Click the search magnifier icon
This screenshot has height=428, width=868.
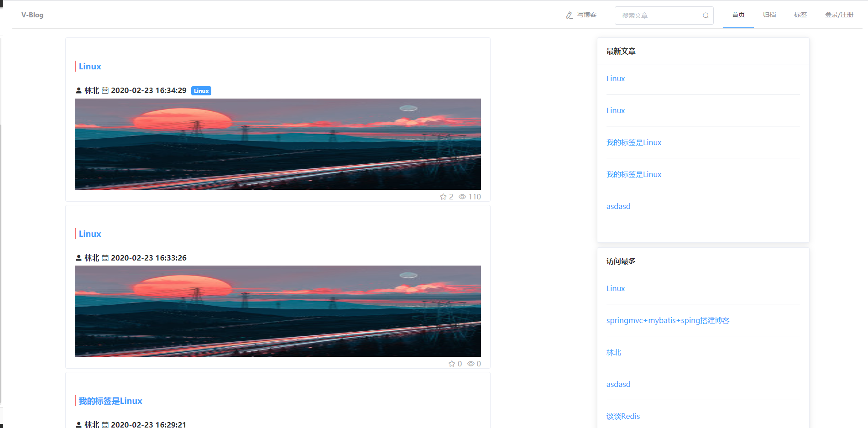pos(705,15)
